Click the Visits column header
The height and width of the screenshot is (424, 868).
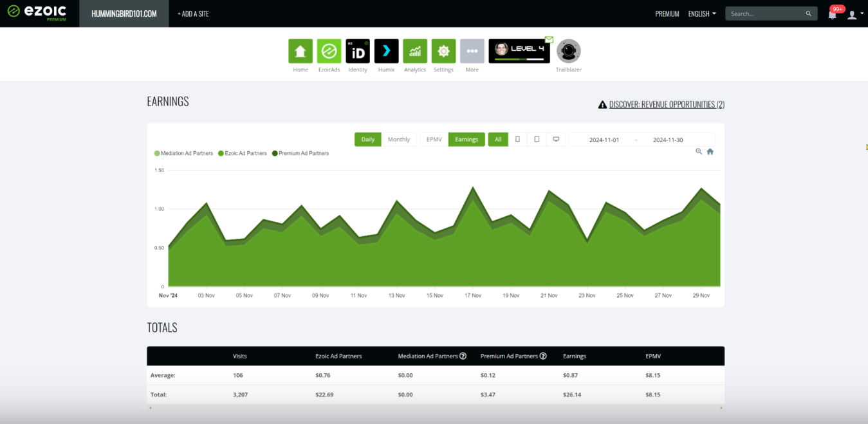[239, 356]
